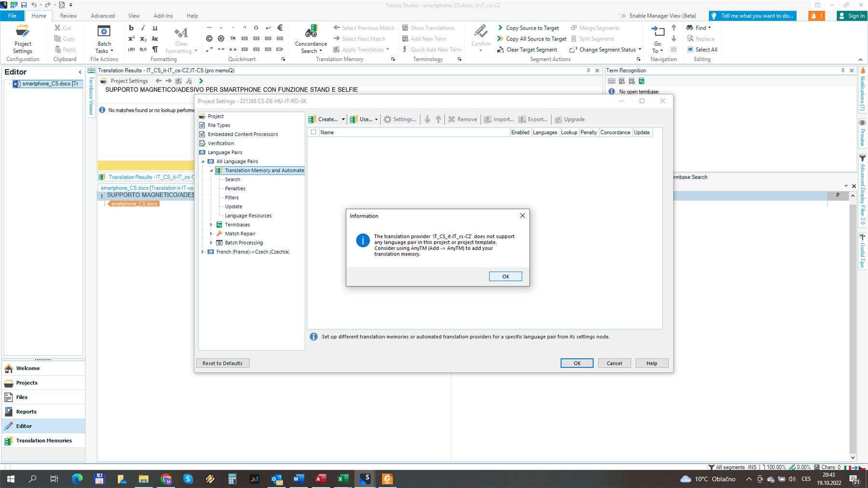Select Penalties in the settings tree

(235, 189)
